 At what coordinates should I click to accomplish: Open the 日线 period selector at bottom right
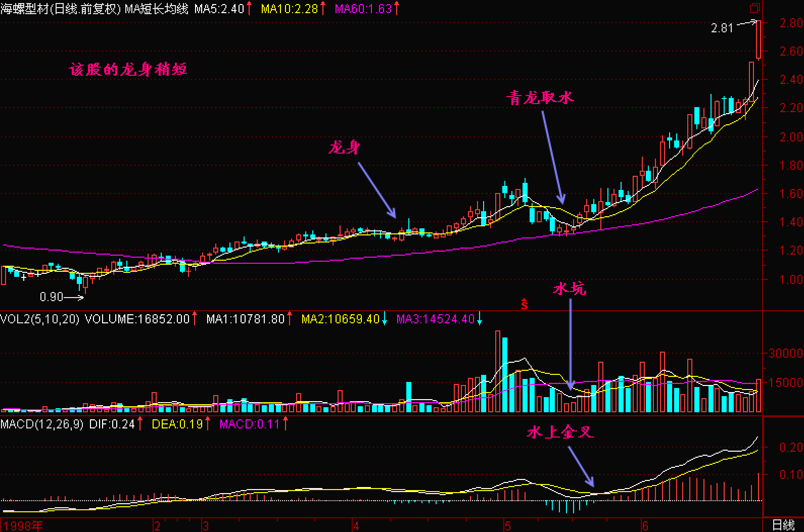(783, 525)
